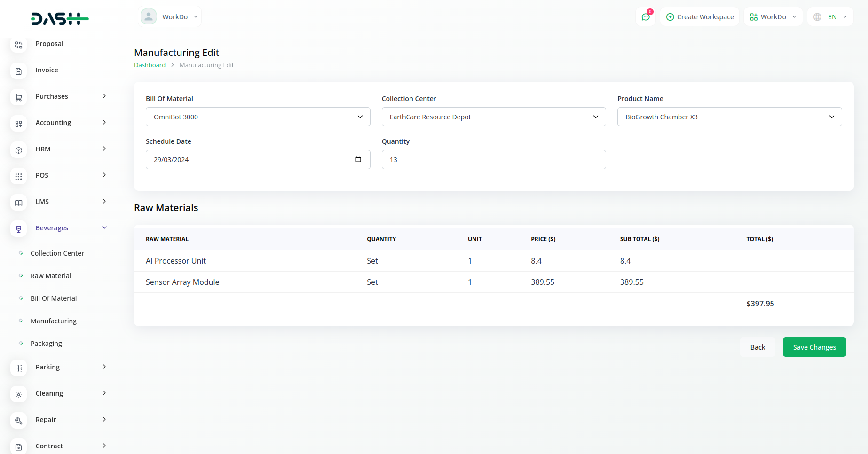Click the DASH logo
Image resolution: width=868 pixels, height=454 pixels.
(60, 19)
